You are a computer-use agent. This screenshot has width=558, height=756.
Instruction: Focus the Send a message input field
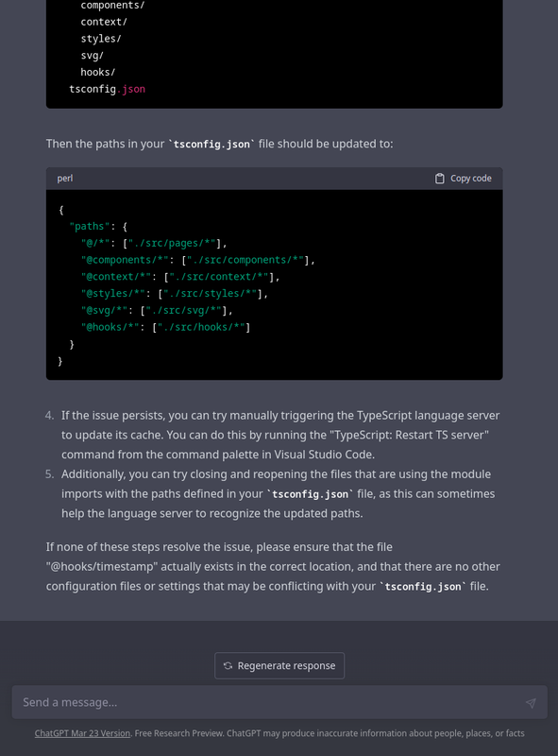279,702
